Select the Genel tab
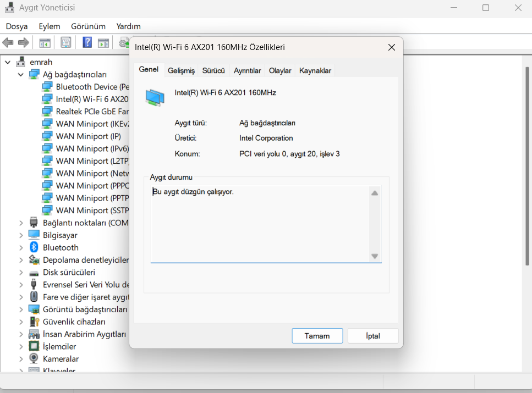Viewport: 532px width, 393px height. click(149, 69)
